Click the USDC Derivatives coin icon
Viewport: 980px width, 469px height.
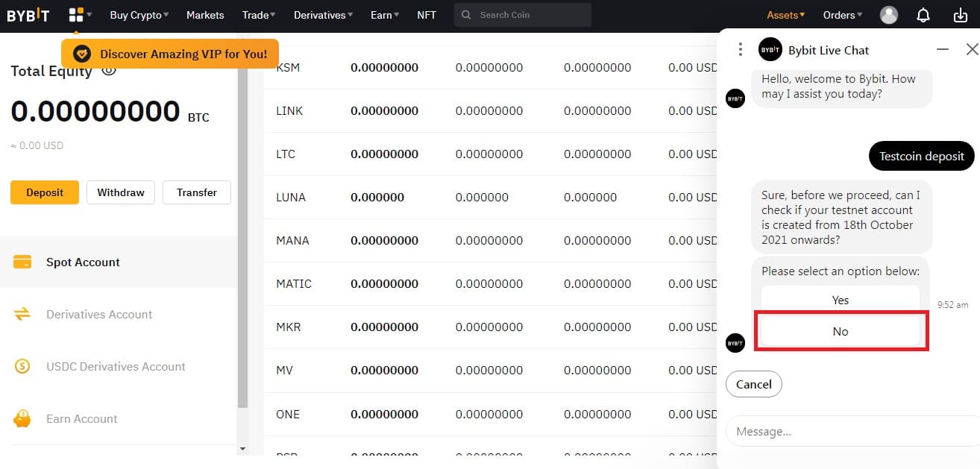click(22, 366)
